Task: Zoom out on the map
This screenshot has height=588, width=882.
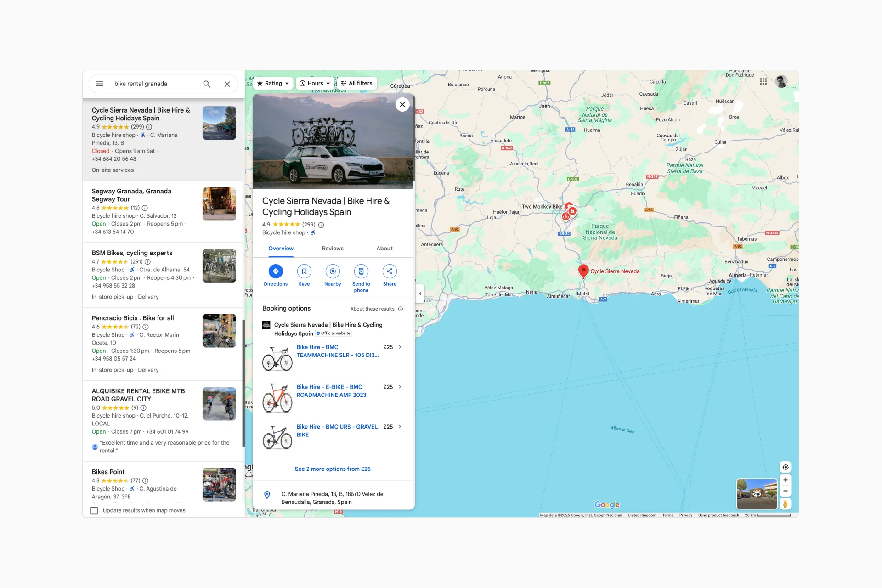Action: pos(786,491)
